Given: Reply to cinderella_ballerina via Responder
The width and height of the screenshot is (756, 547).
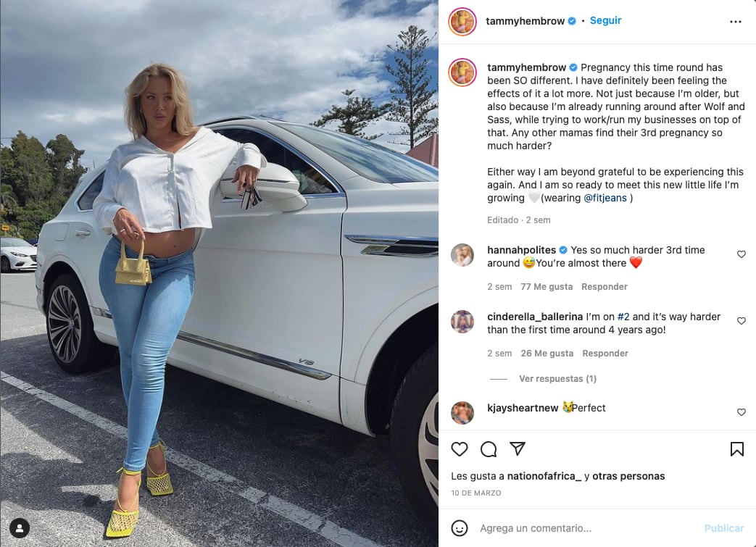Looking at the screenshot, I should (x=605, y=354).
